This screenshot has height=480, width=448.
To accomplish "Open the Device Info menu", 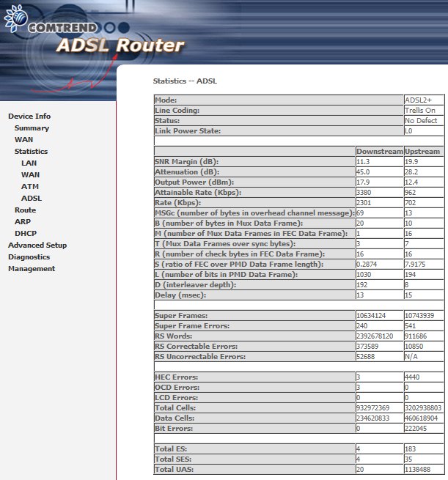I will tap(29, 117).
